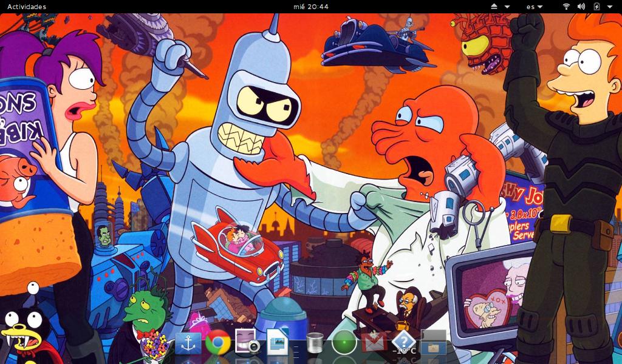Expand the system menu arrow at top right

click(x=610, y=6)
